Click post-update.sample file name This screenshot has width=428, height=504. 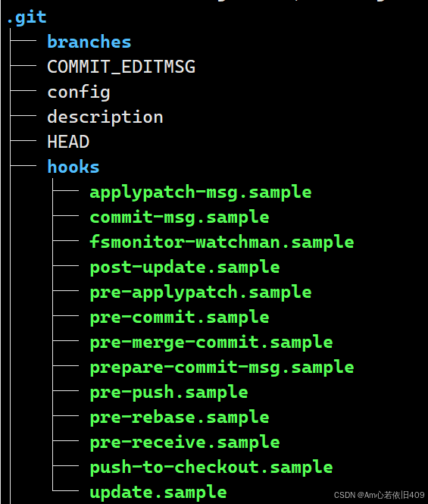pos(185,268)
